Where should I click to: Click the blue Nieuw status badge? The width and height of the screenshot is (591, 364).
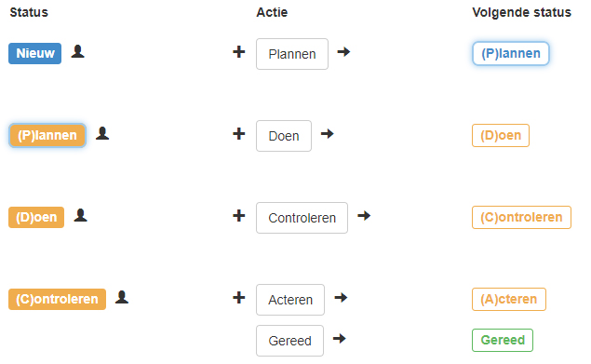pyautogui.click(x=35, y=53)
